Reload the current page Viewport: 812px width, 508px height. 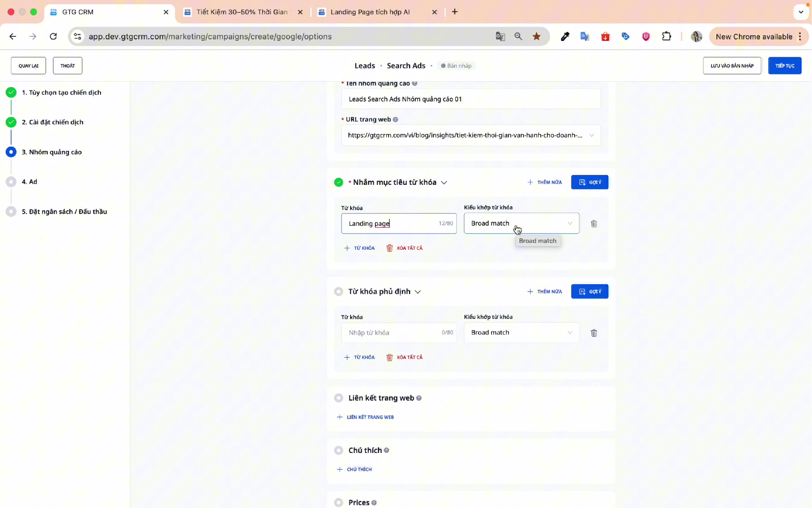(x=53, y=36)
